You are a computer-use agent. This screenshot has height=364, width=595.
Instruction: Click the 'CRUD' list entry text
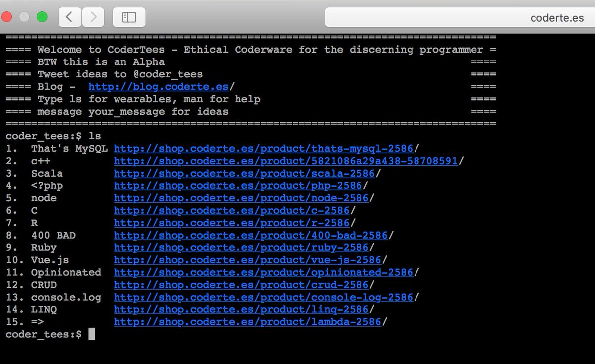[44, 285]
